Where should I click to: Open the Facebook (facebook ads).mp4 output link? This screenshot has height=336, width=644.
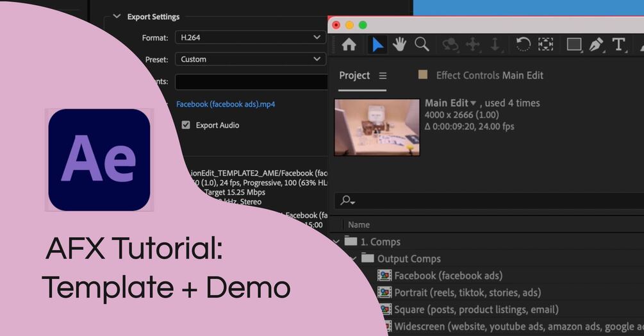click(226, 105)
